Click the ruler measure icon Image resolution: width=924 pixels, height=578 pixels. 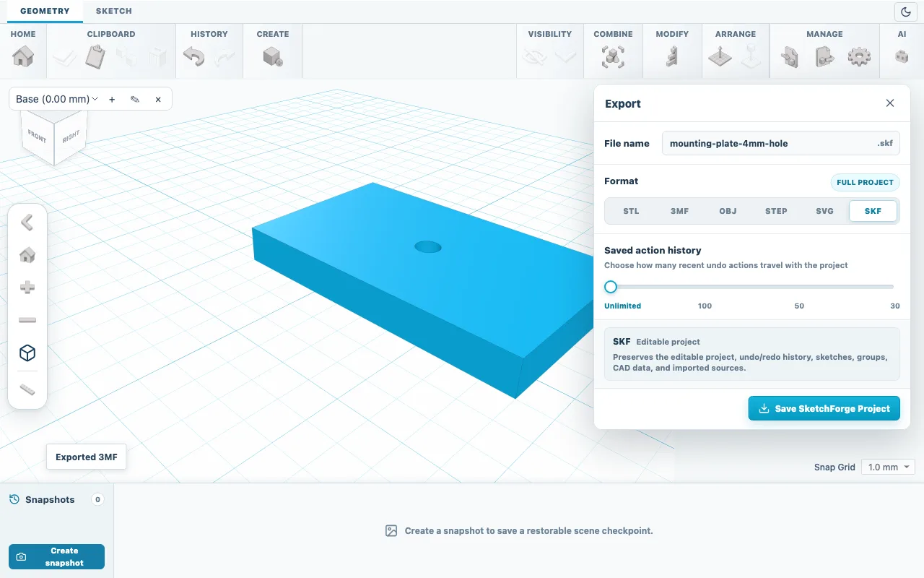click(27, 389)
